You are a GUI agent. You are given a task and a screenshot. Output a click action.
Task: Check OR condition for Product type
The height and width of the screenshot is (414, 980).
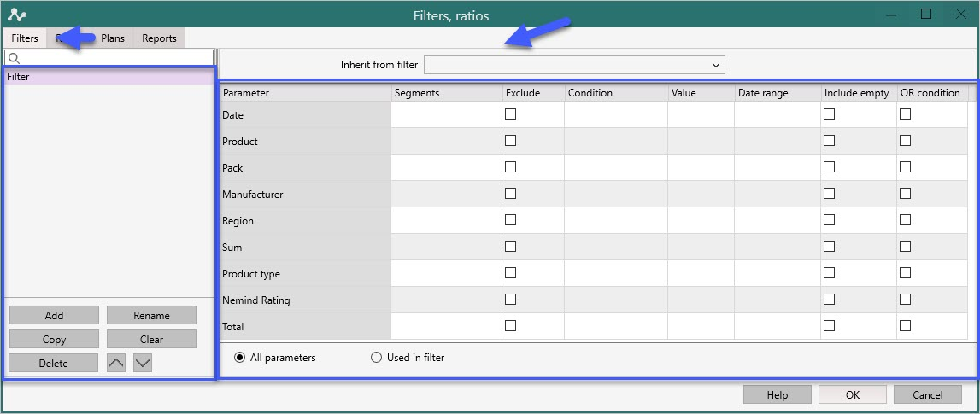tap(905, 273)
